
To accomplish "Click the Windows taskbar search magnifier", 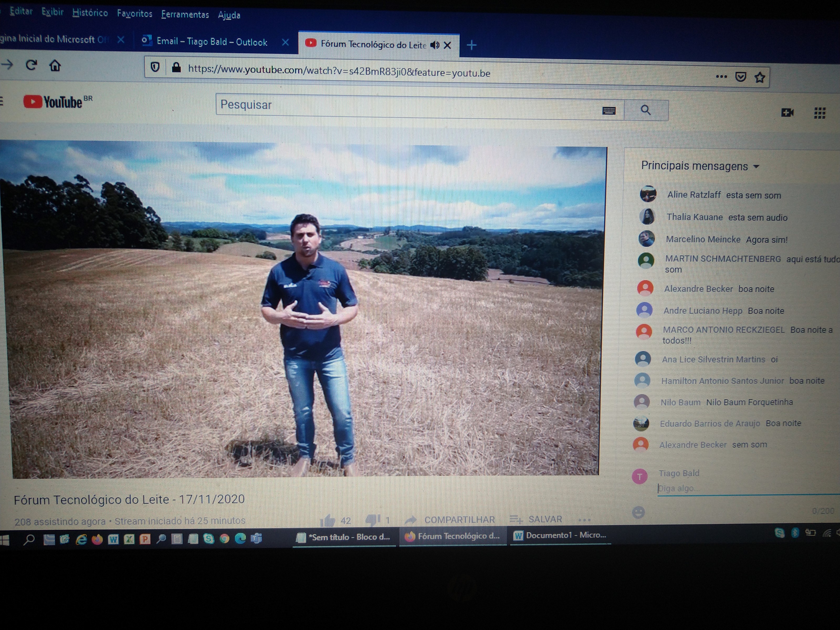I will click(29, 540).
